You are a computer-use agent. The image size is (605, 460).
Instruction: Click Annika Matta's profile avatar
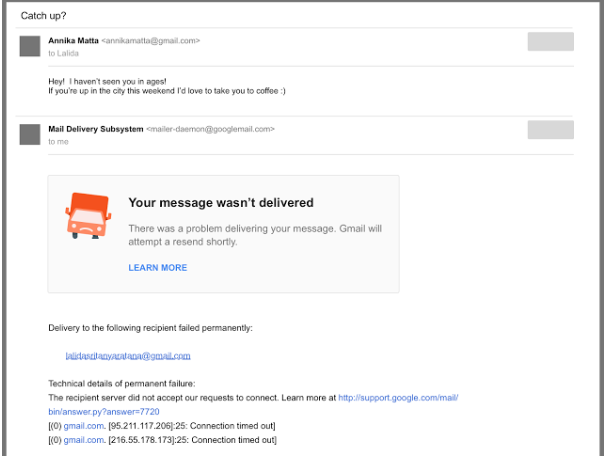[30, 46]
